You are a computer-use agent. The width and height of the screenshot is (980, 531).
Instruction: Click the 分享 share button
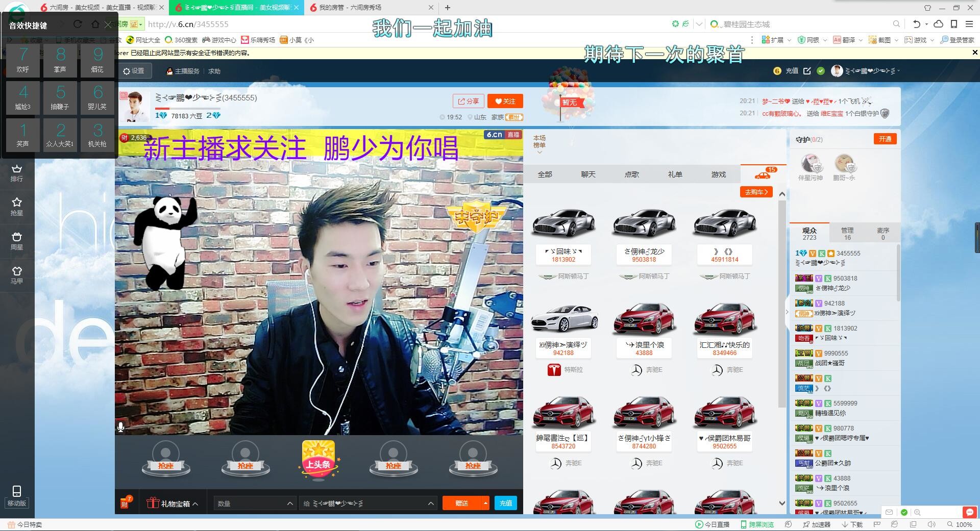tap(468, 101)
